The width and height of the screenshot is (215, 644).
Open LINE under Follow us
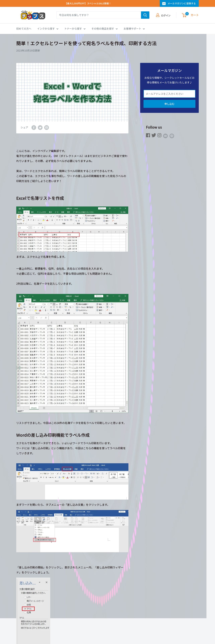tap(172, 136)
